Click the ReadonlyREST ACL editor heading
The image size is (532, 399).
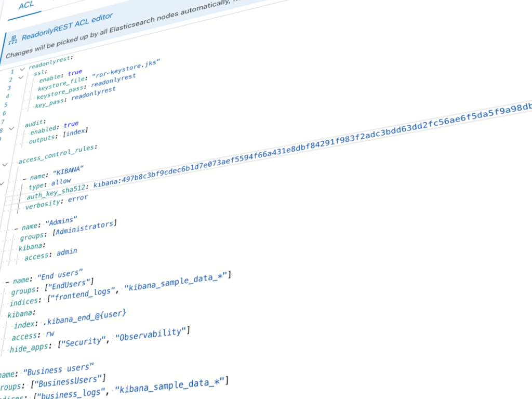(67, 26)
